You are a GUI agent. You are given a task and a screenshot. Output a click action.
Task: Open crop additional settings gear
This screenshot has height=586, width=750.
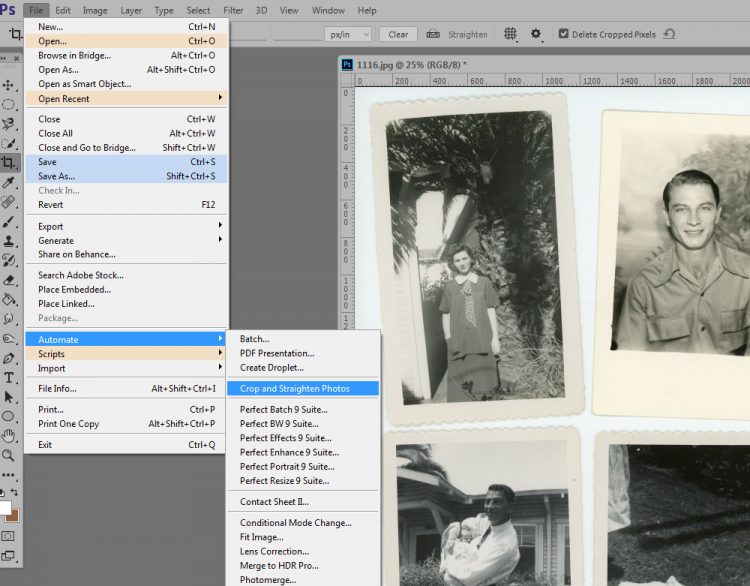(x=536, y=34)
